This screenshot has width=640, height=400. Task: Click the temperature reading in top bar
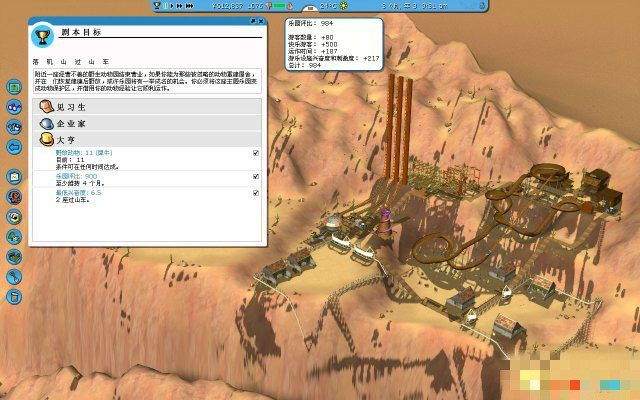(328, 6)
